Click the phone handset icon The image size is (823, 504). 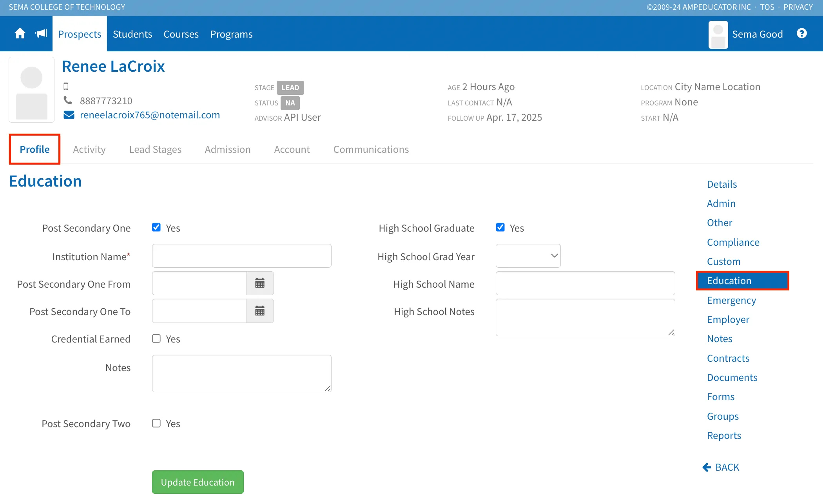(x=68, y=100)
